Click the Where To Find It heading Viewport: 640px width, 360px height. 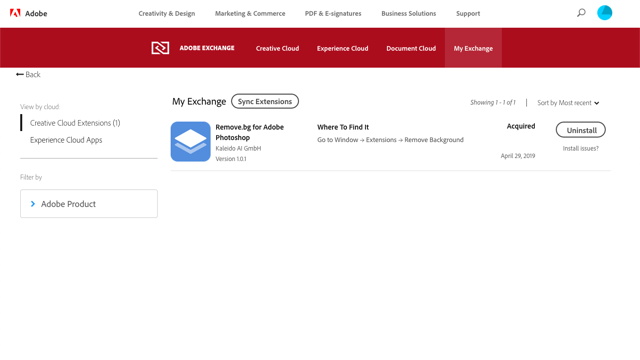pyautogui.click(x=343, y=127)
